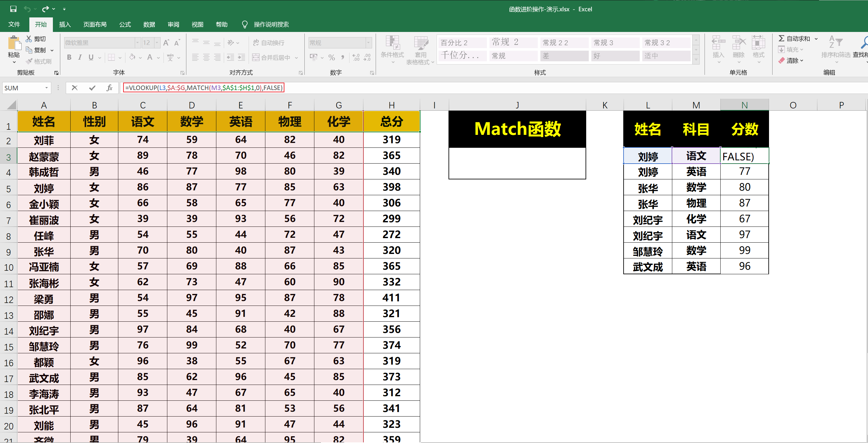Open the font name dropdown
The width and height of the screenshot is (868, 443).
point(137,43)
